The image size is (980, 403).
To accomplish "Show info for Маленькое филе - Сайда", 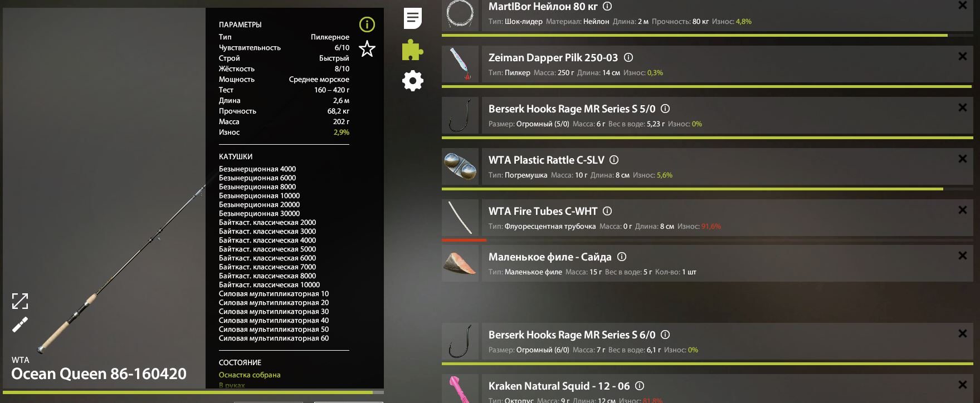I will (x=622, y=257).
